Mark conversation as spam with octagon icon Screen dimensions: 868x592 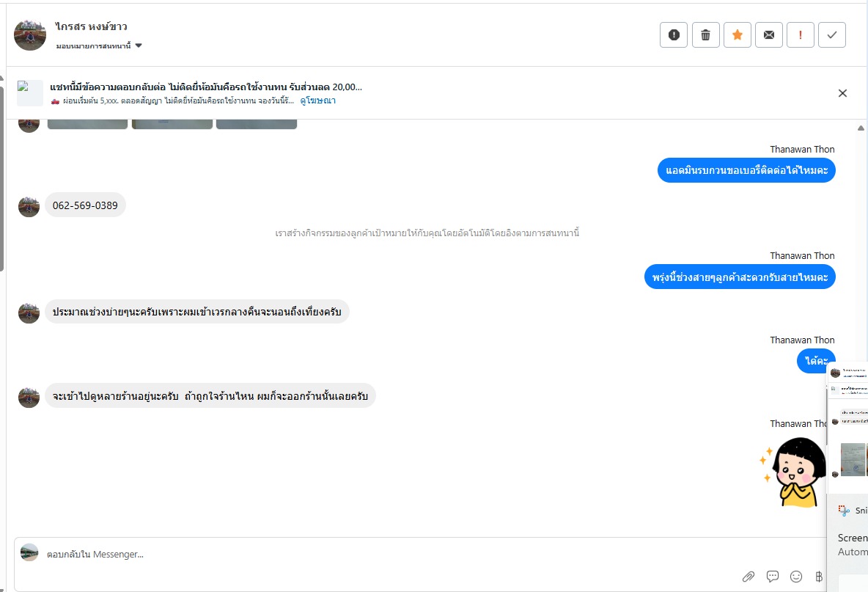[x=674, y=35]
